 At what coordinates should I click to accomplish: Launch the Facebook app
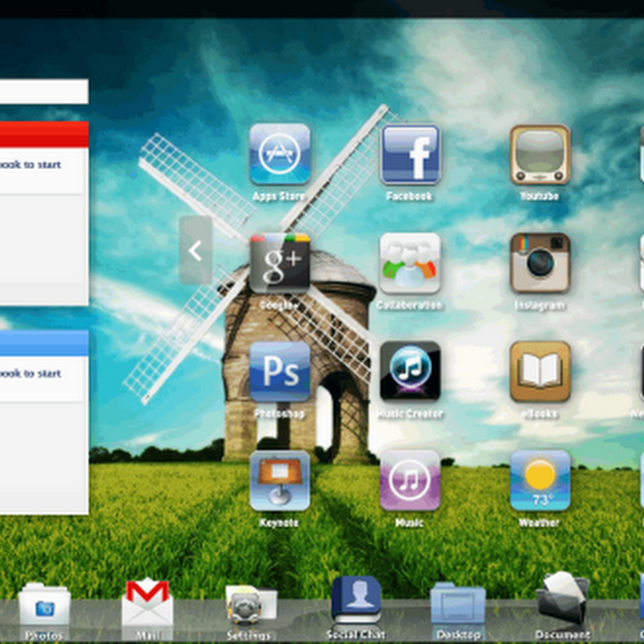[x=411, y=155]
